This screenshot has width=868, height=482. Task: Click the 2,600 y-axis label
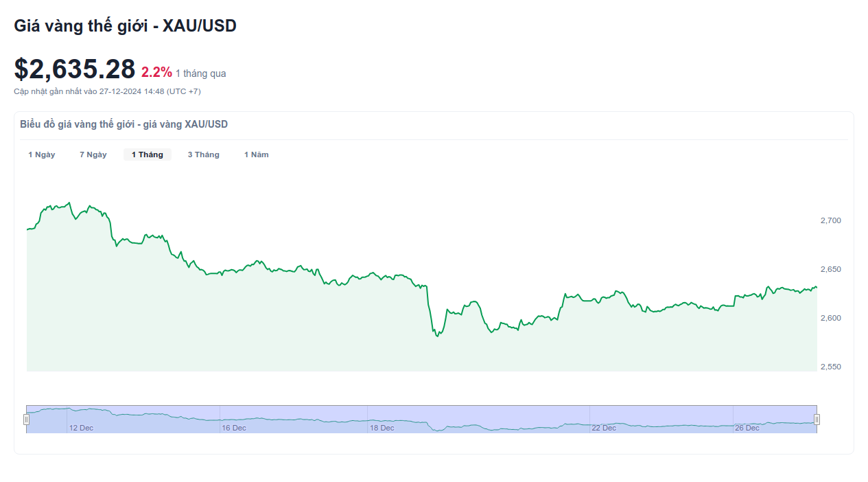[830, 318]
